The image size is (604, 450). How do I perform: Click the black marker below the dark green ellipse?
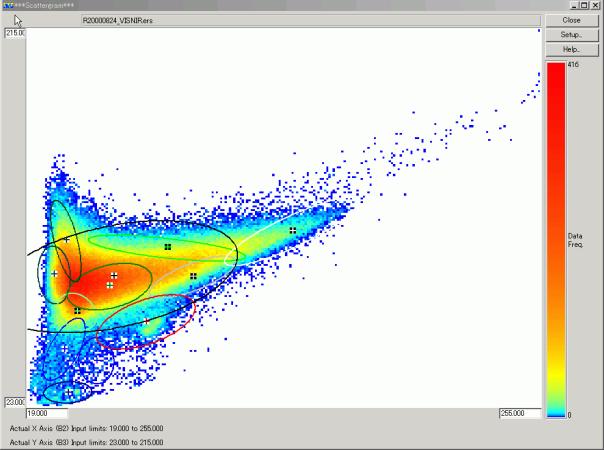[x=77, y=310]
